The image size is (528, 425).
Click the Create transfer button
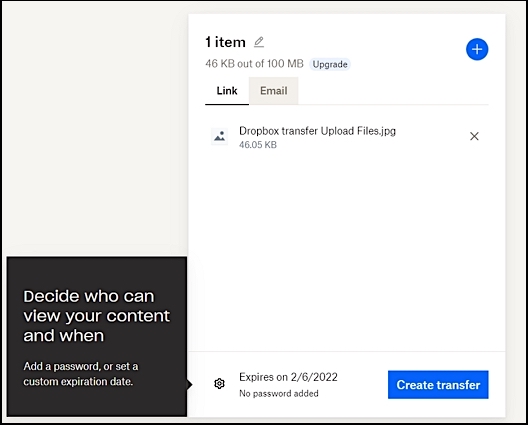pyautogui.click(x=438, y=385)
